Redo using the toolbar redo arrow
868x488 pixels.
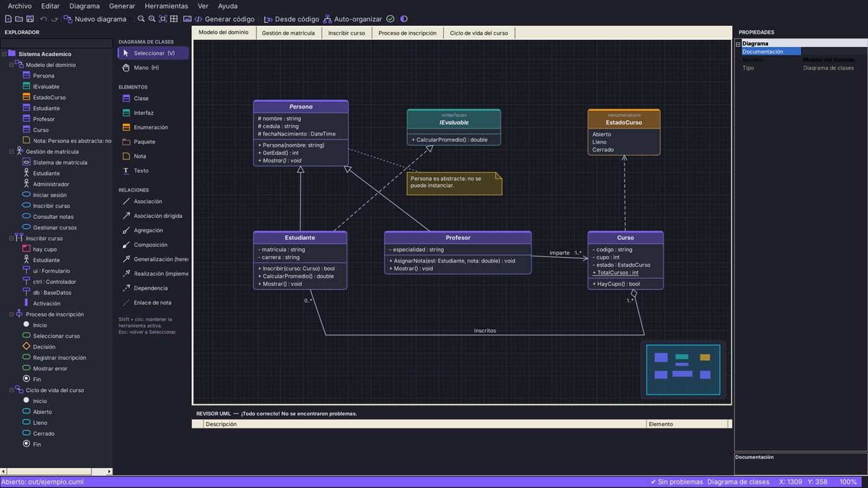click(x=55, y=19)
